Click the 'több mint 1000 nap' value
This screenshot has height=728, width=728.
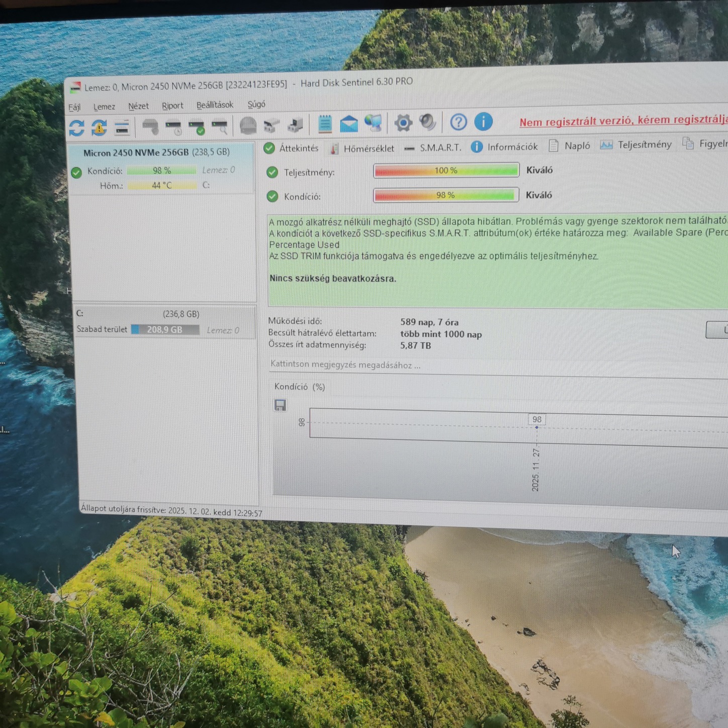441,334
